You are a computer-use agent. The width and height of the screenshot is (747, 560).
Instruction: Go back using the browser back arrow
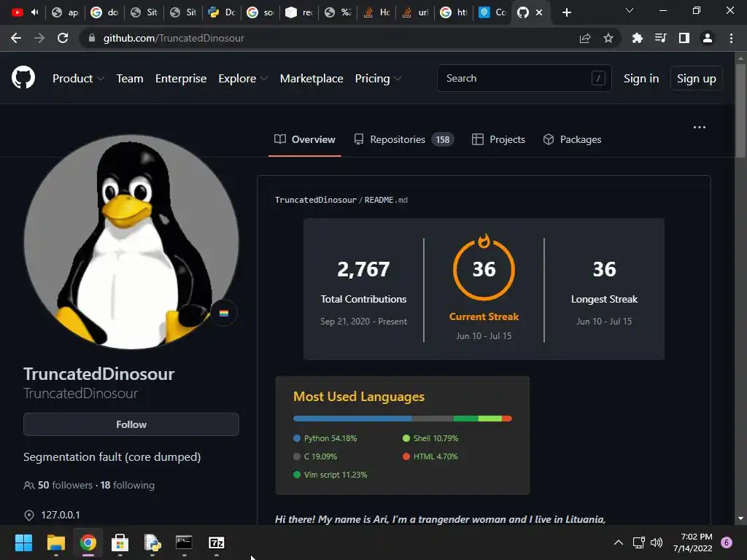click(16, 38)
